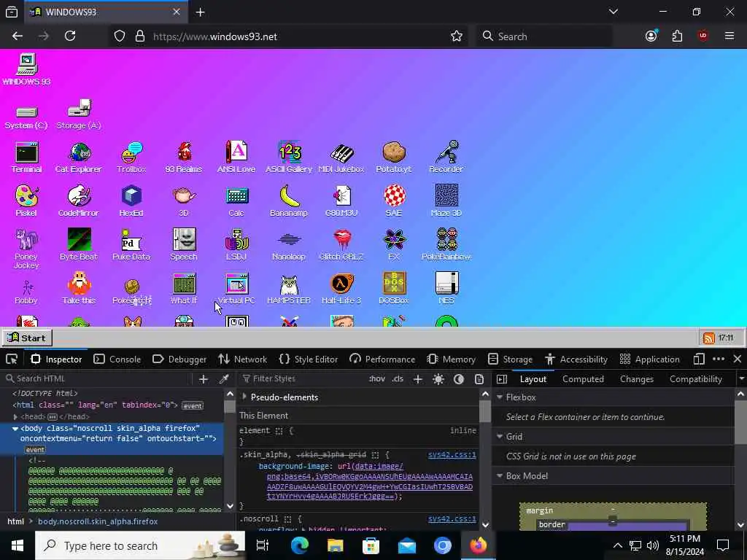Launch CodeMirror desktop icon
This screenshot has width=747, height=560.
79,201
